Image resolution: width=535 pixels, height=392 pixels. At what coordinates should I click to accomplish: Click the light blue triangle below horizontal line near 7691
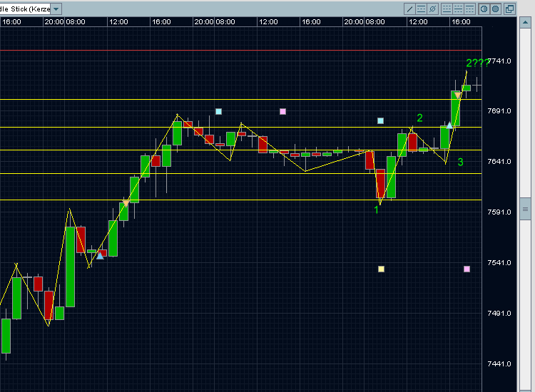pos(449,125)
